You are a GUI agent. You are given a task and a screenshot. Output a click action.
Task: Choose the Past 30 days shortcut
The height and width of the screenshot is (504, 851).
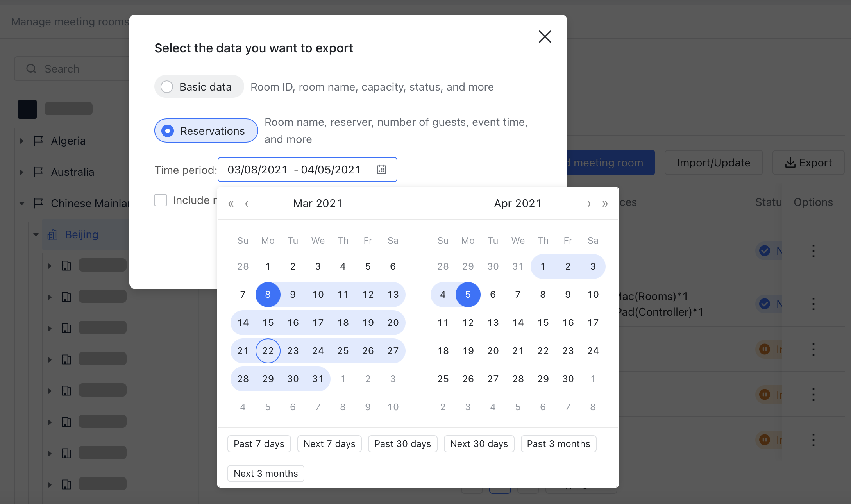[x=402, y=444]
